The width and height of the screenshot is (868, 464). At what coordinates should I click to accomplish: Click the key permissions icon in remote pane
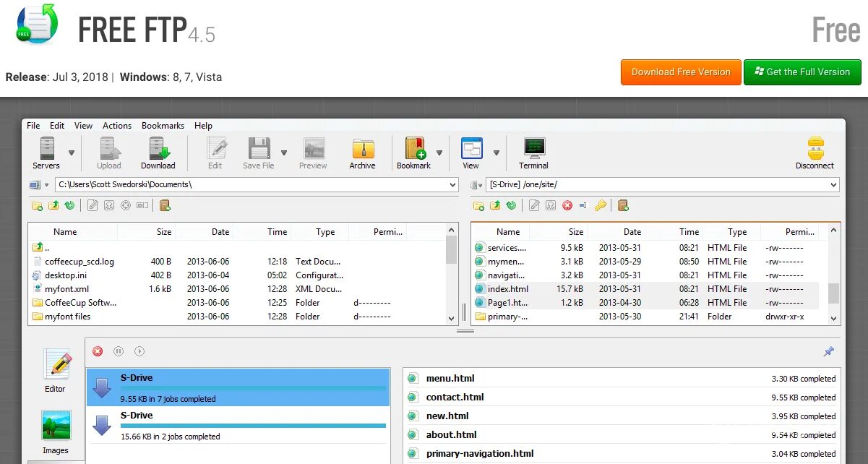[x=601, y=206]
